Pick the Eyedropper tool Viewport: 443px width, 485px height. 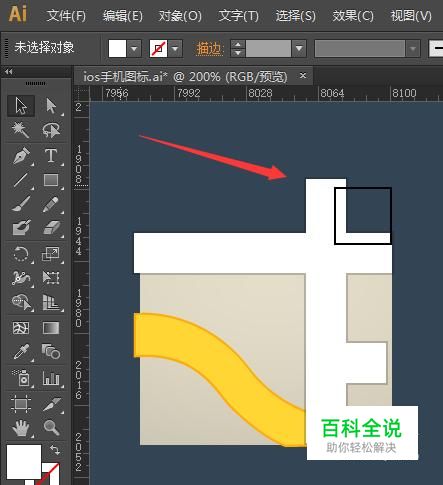tap(21, 352)
